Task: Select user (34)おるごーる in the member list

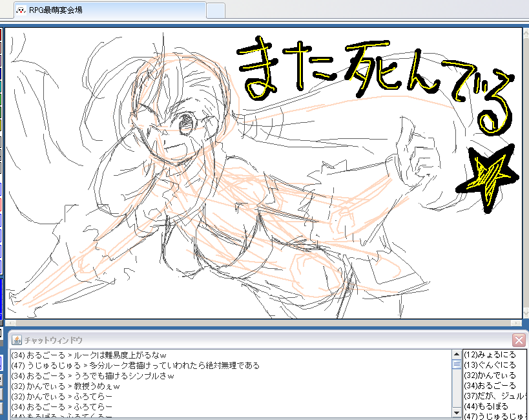Action: coord(490,386)
